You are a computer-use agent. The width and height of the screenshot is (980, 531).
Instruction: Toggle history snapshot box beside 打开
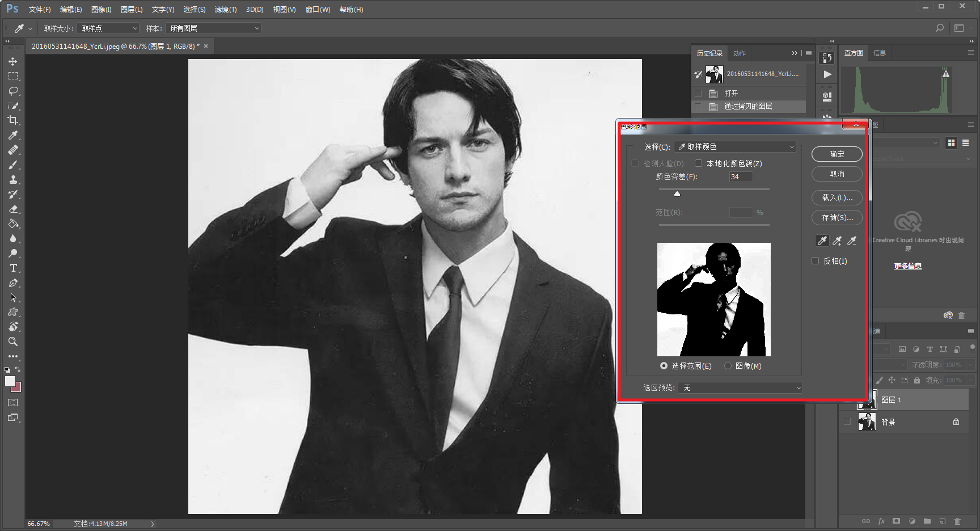(698, 93)
